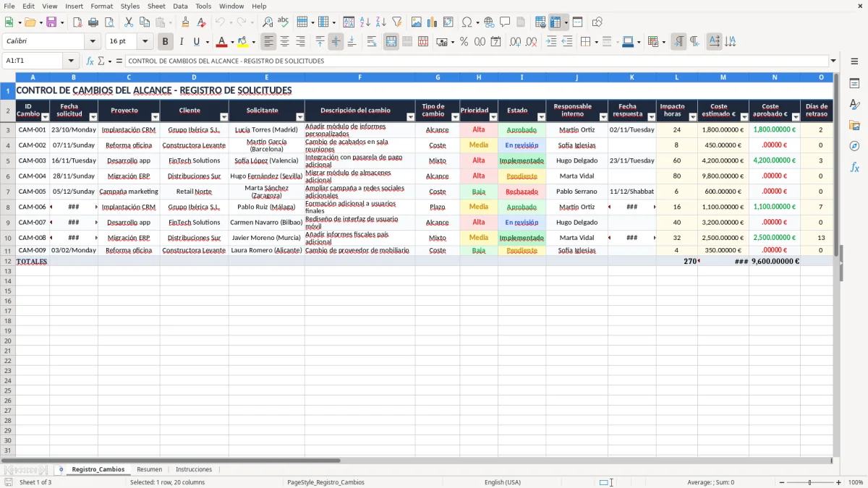Open the sidebar Properties deck

point(854,83)
